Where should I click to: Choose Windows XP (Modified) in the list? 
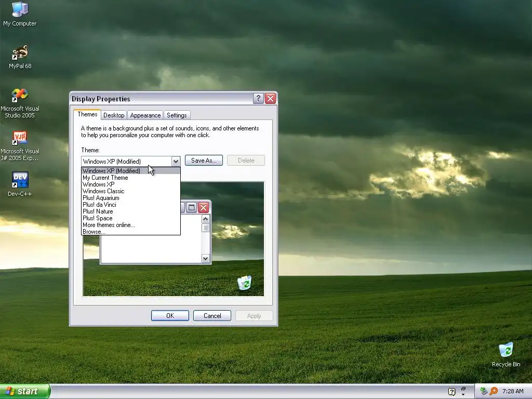(x=130, y=170)
